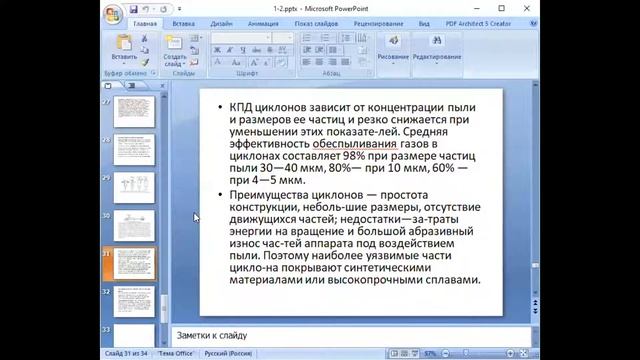Select slide 27 thumbnail
Screen dimensions: 640x360
point(134,112)
